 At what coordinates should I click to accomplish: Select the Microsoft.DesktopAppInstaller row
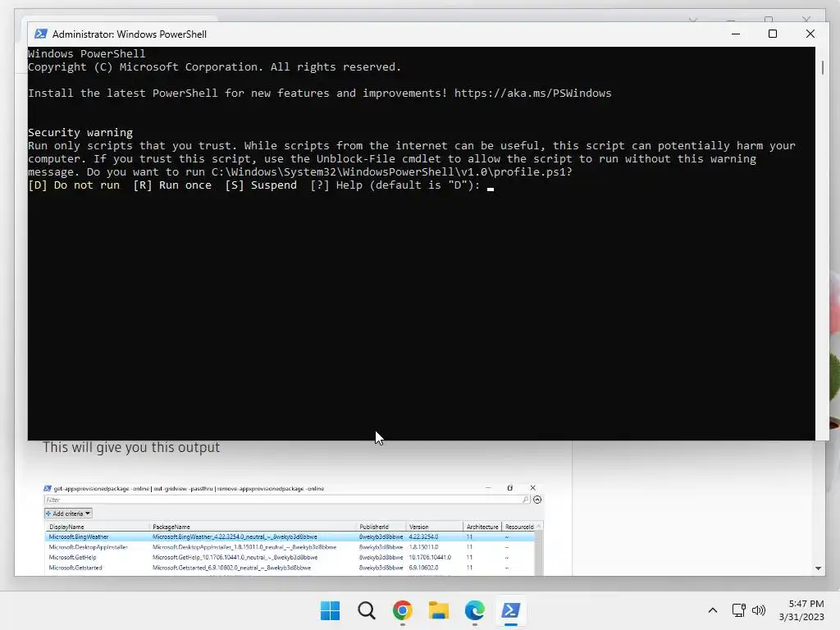[290, 547]
